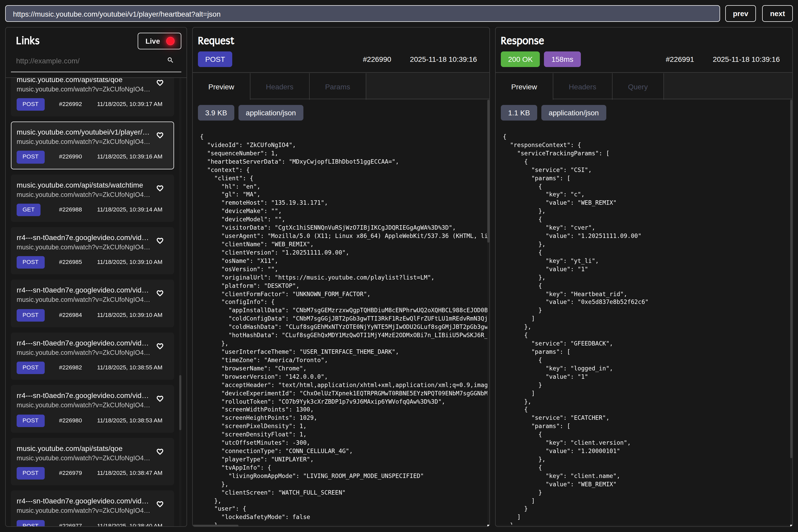Favorite the watchtime GET request #226988
This screenshot has width=798, height=532.
point(160,188)
